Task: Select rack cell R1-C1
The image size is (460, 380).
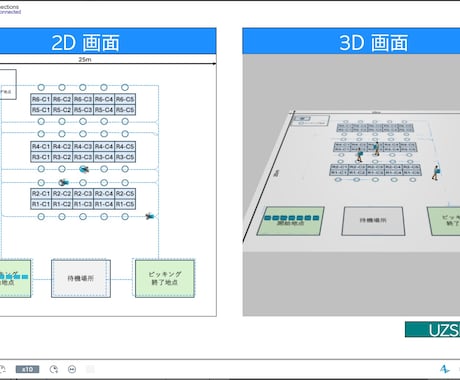Action: [x=41, y=204]
